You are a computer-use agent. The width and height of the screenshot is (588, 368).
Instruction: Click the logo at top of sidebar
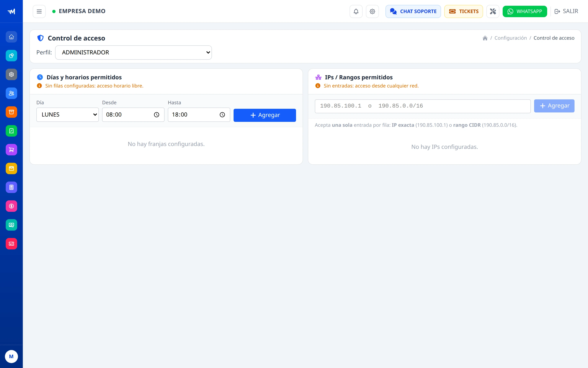[11, 11]
